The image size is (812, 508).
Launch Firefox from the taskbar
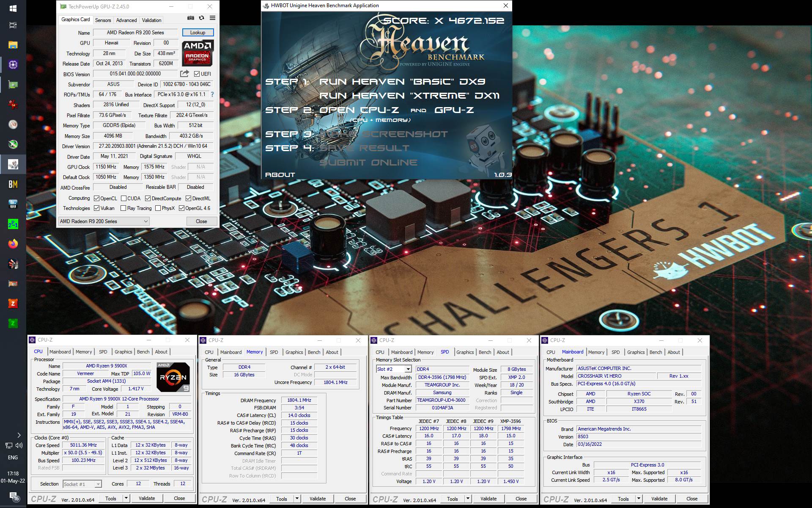13,244
